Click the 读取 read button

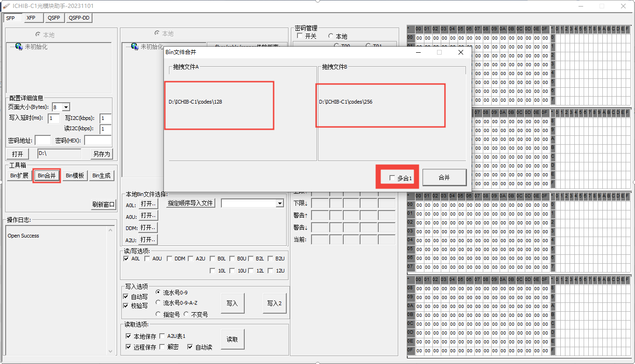pyautogui.click(x=232, y=339)
